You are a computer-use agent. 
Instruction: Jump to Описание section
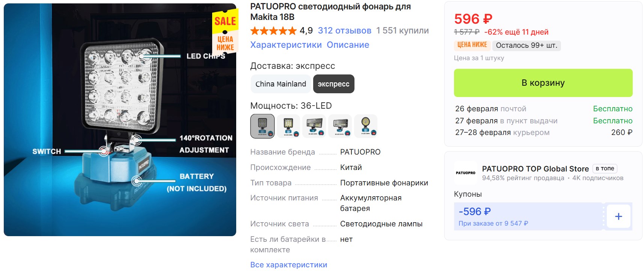tap(348, 45)
